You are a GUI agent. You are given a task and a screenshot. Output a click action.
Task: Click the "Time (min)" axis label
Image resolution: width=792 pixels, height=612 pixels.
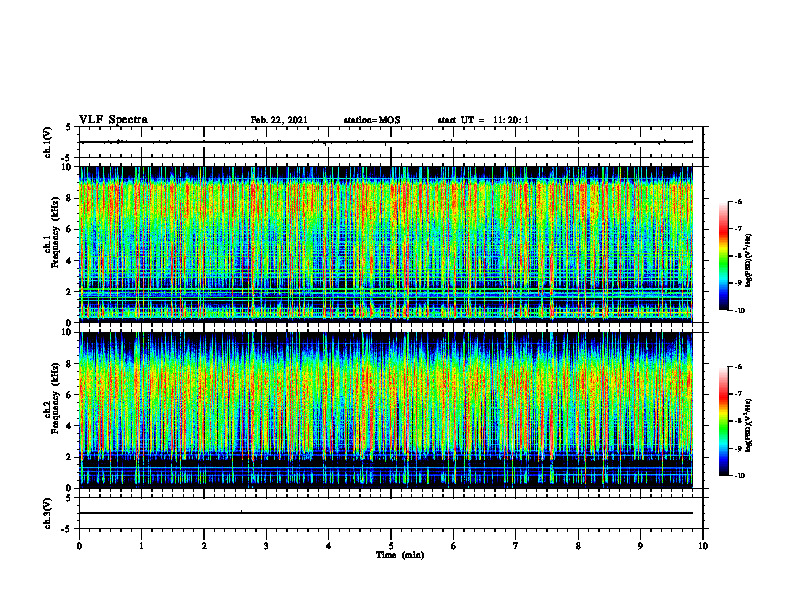[400, 555]
